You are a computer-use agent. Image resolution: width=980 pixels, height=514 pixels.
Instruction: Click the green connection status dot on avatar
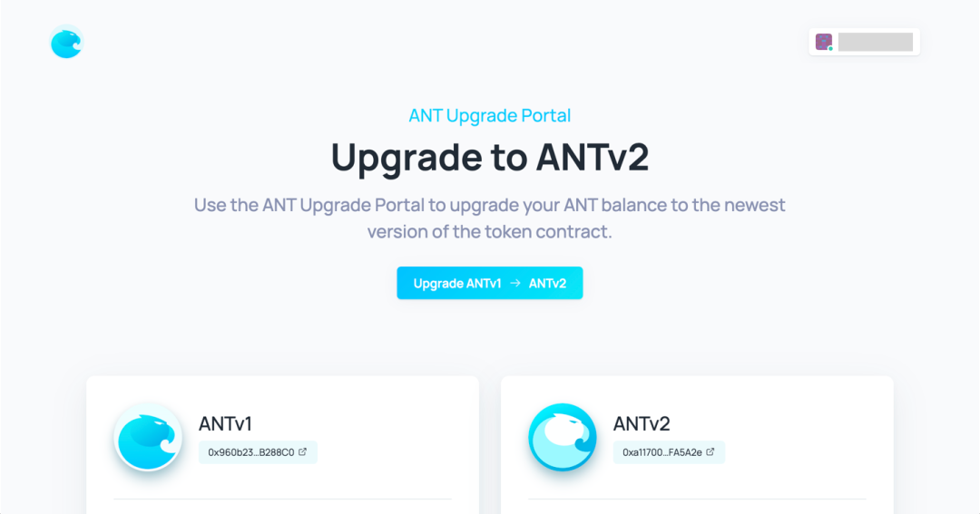(830, 49)
